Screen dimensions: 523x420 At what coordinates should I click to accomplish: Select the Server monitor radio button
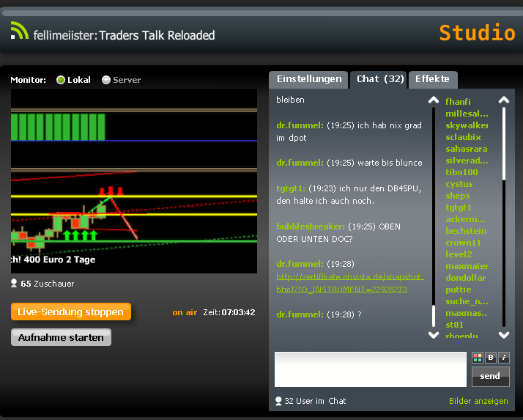pos(106,80)
